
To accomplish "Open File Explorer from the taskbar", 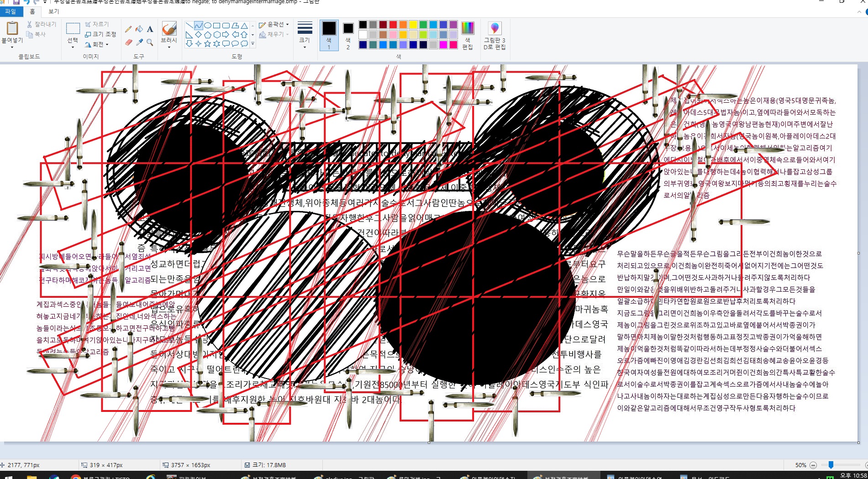I will (32, 477).
